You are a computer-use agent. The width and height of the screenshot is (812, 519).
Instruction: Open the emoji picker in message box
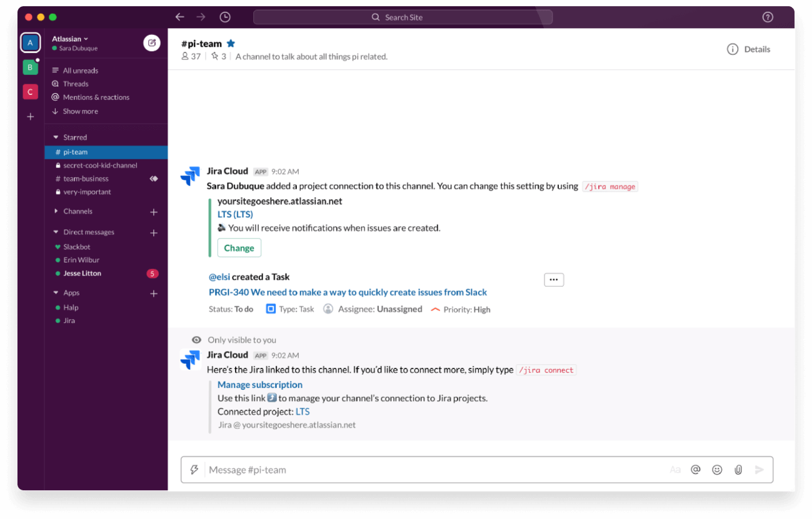pyautogui.click(x=717, y=470)
